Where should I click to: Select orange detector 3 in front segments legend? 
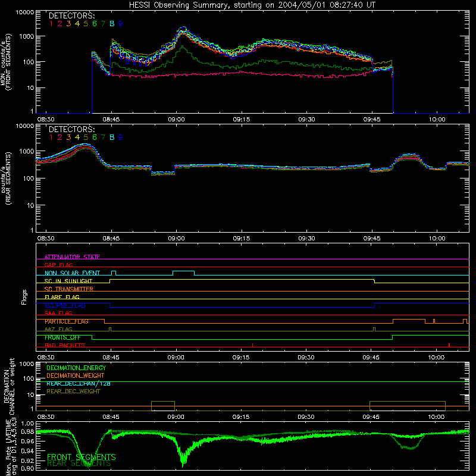click(x=68, y=24)
